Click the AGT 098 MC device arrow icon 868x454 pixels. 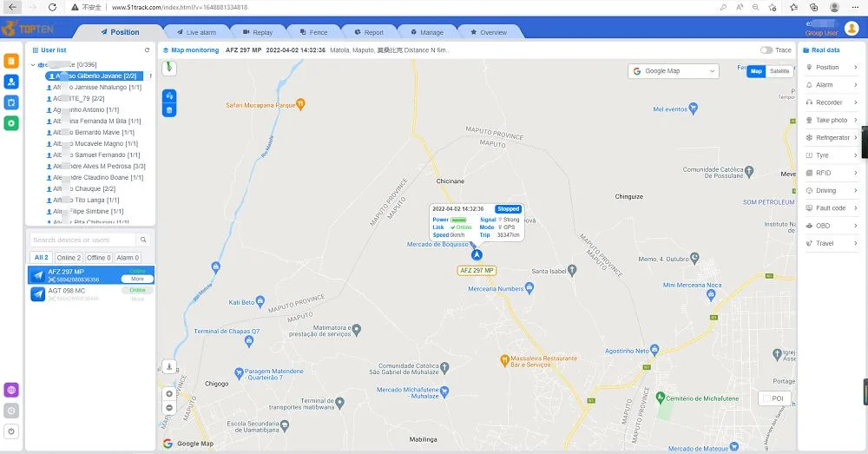pos(37,294)
